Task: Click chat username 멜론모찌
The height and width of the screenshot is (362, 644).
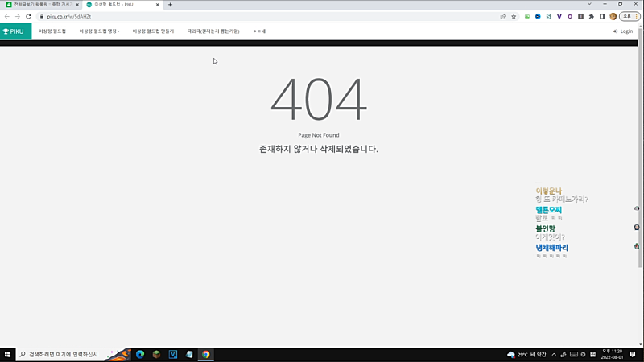Action: (x=548, y=210)
